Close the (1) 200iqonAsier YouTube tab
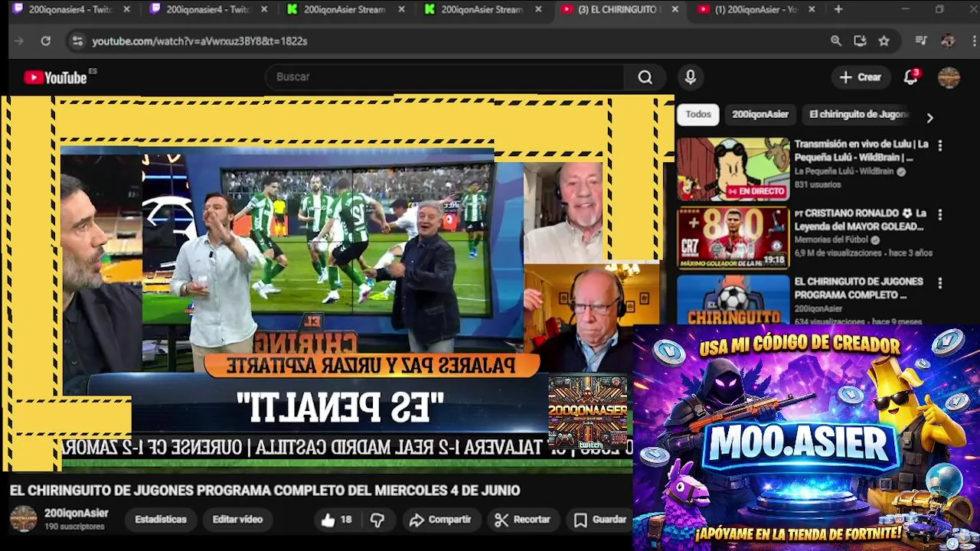Viewport: 980px width, 551px height. 812,9
